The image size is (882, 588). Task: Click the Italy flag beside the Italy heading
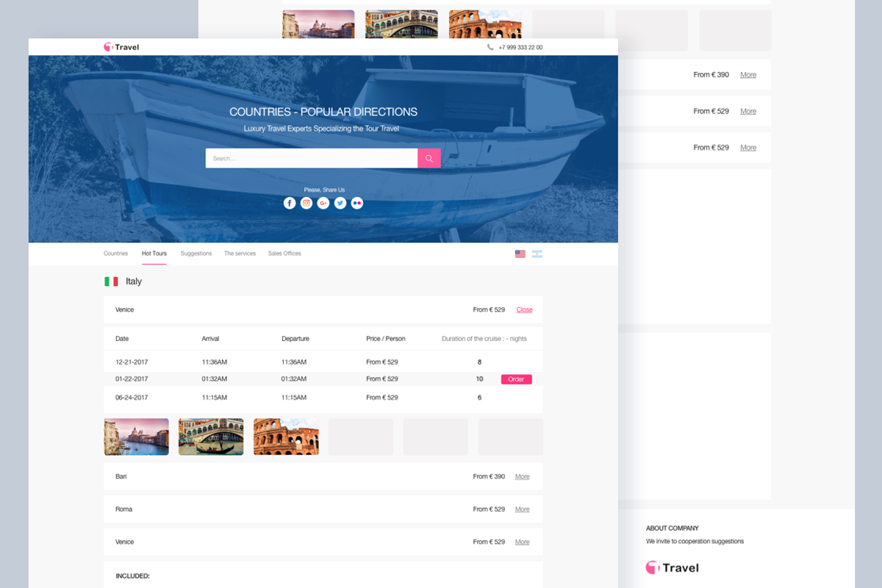click(111, 282)
